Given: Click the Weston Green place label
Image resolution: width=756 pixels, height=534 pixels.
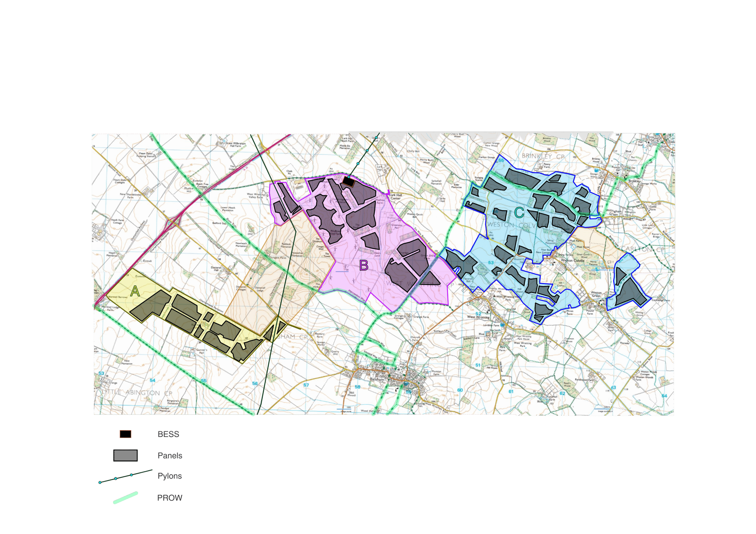Looking at the screenshot, I should 596,294.
